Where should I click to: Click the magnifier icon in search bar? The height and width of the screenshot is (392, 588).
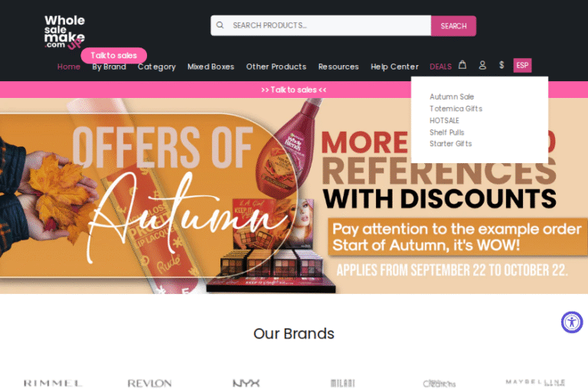coord(220,25)
